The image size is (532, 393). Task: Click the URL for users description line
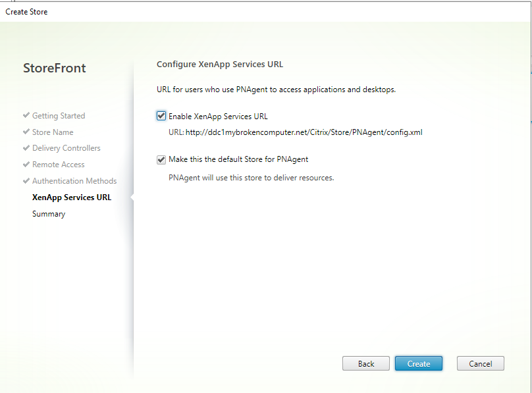(276, 90)
